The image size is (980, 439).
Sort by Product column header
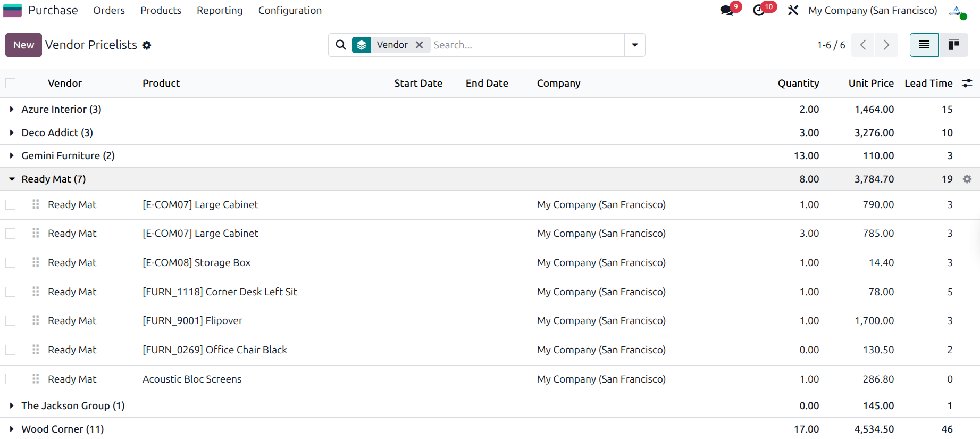[161, 83]
